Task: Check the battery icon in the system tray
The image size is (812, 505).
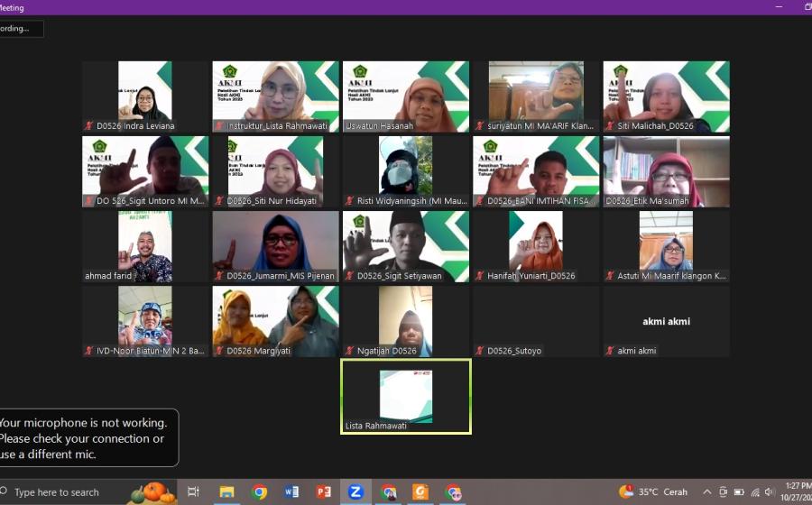Action: (739, 492)
